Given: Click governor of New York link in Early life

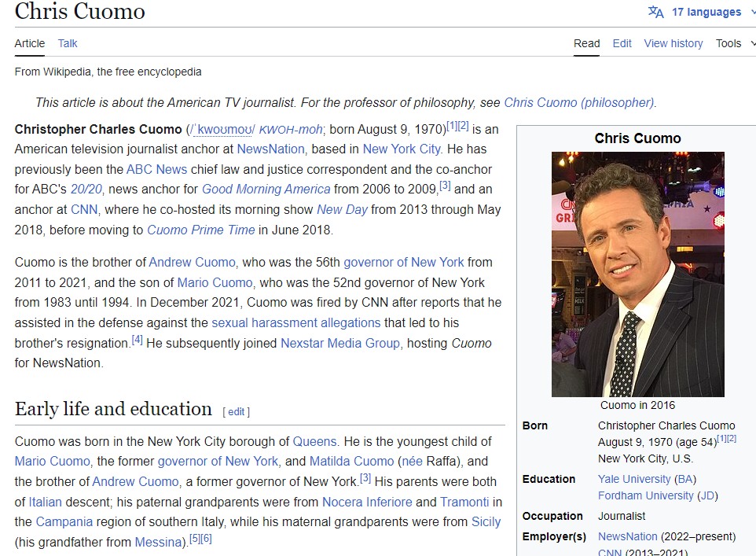Looking at the screenshot, I should click(x=218, y=462).
